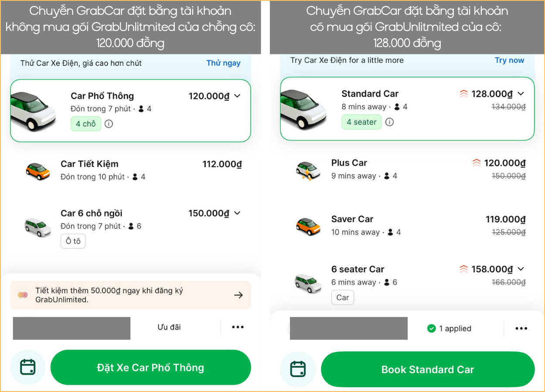Expand Car 6 chỗ ngồi 150.000đ chevron
The width and height of the screenshot is (545, 392).
click(x=237, y=213)
